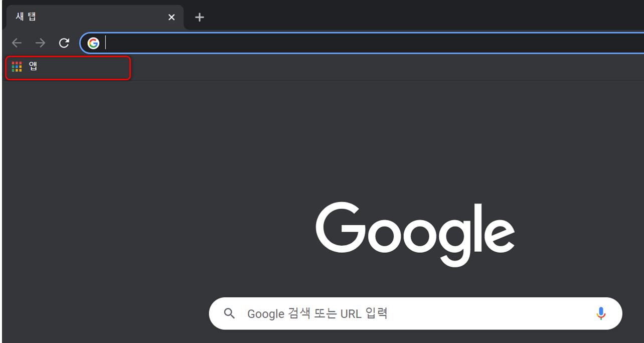
Task: Click the large Google logo
Action: 415,234
